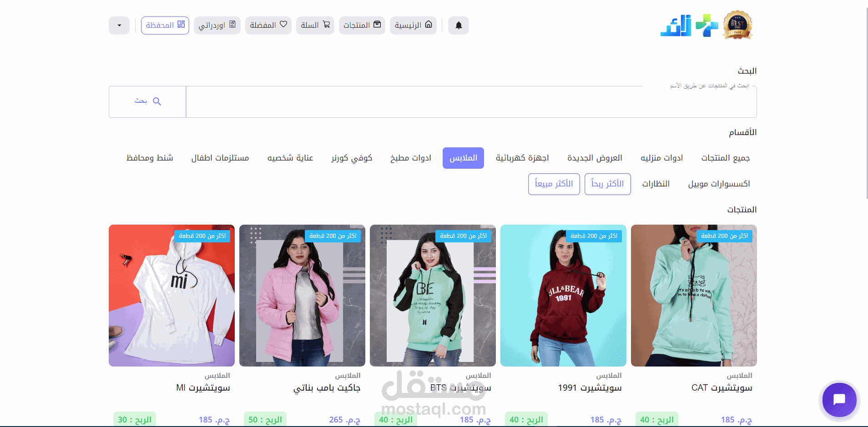Image resolution: width=868 pixels, height=427 pixels.
Task: Expand the account dropdown arrow
Action: point(119,25)
